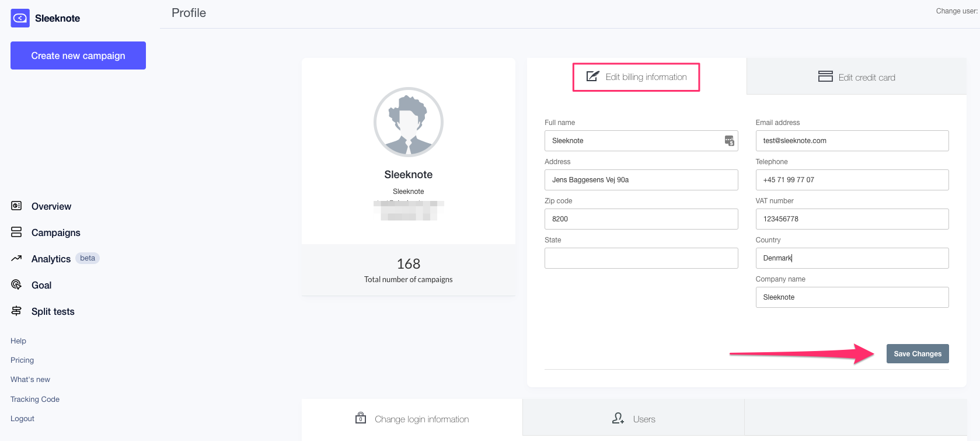The image size is (980, 441).
Task: Click the profile avatar image
Action: tap(408, 122)
